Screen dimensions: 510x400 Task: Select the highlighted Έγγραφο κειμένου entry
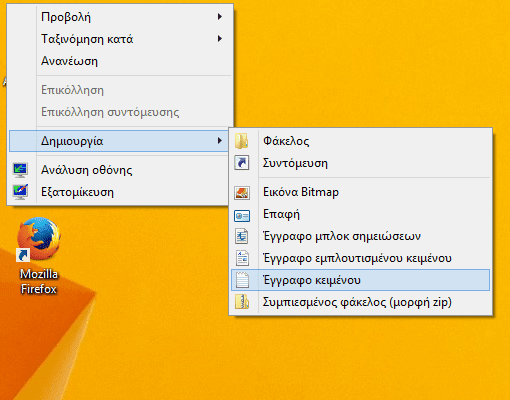point(360,280)
